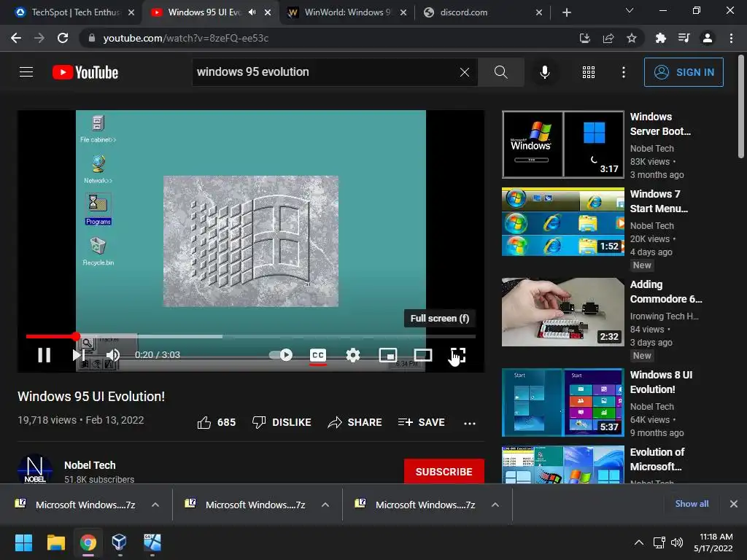View site information lock icon
This screenshot has width=747, height=560.
(x=91, y=38)
